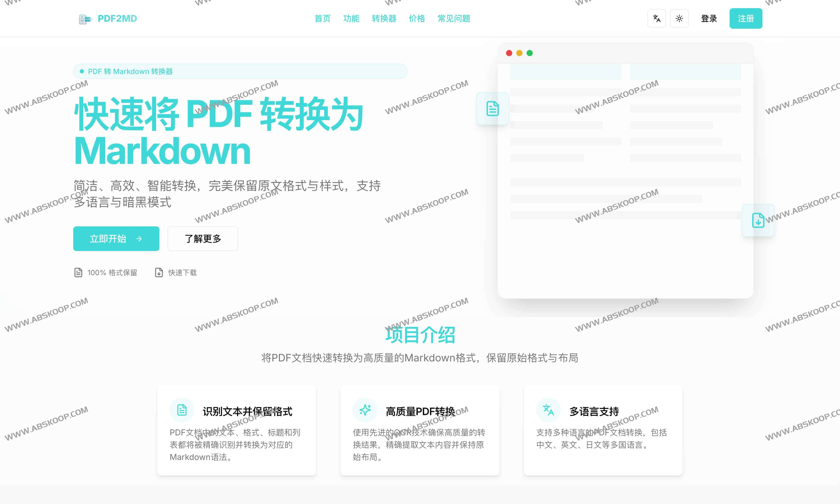The width and height of the screenshot is (840, 504).
Task: Click the download icon beside 快速下载
Action: pyautogui.click(x=159, y=272)
